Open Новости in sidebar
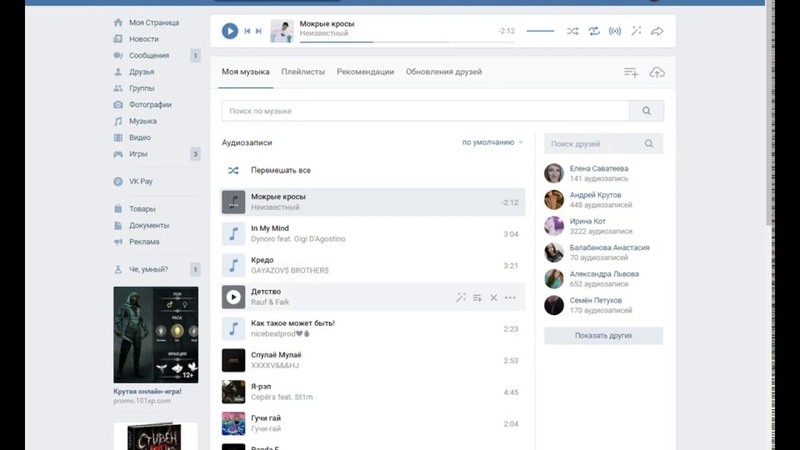The image size is (800, 450). click(144, 39)
